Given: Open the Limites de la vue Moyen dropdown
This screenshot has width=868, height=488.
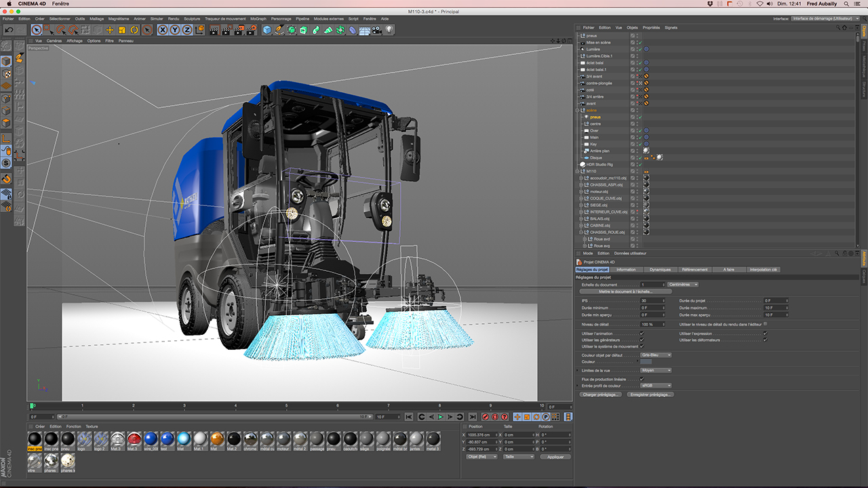Looking at the screenshot, I should [x=656, y=370].
